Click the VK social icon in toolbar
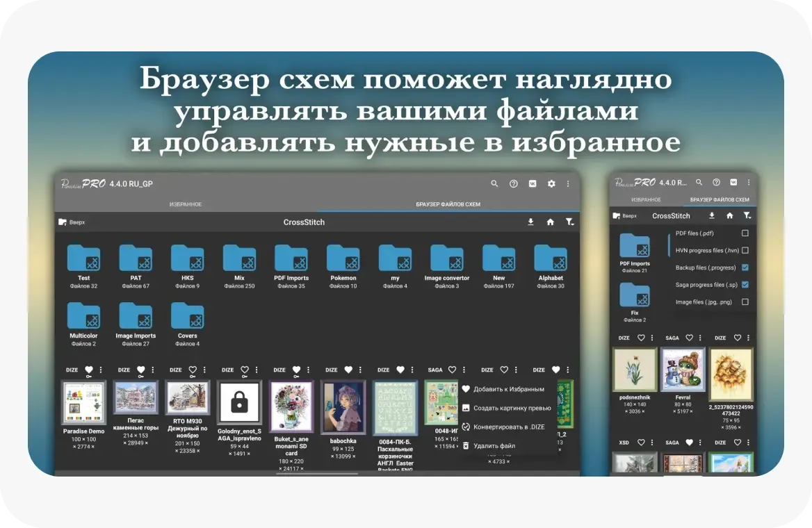The height and width of the screenshot is (528, 812). [533, 183]
